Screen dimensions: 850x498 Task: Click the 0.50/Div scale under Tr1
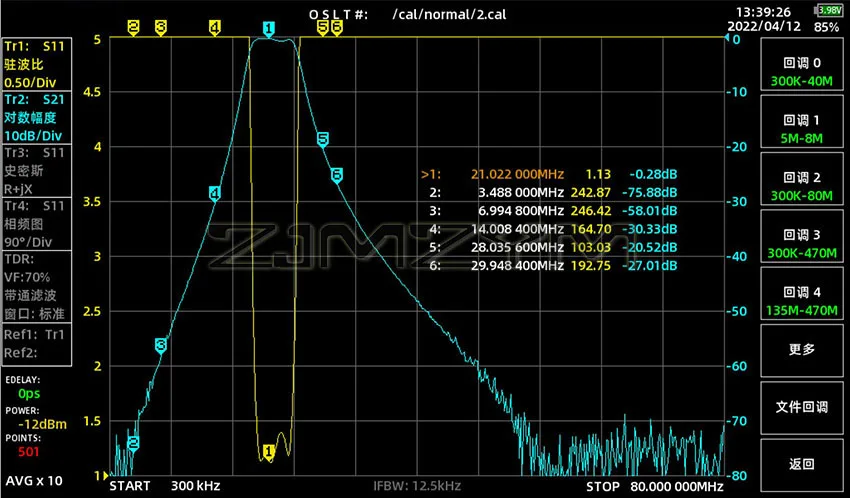30,83
